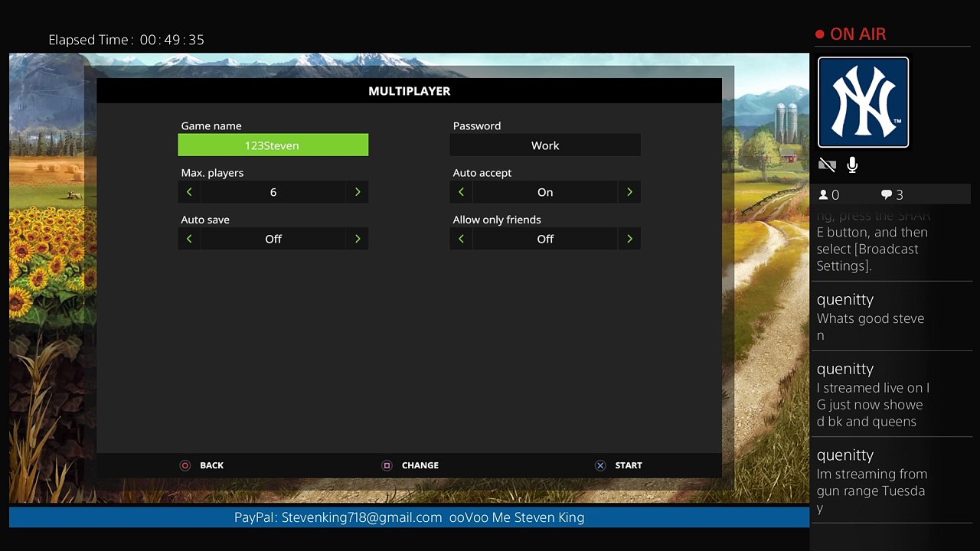Viewport: 980px width, 551px height.
Task: Switch Auto accept with right arrow
Action: pyautogui.click(x=629, y=192)
